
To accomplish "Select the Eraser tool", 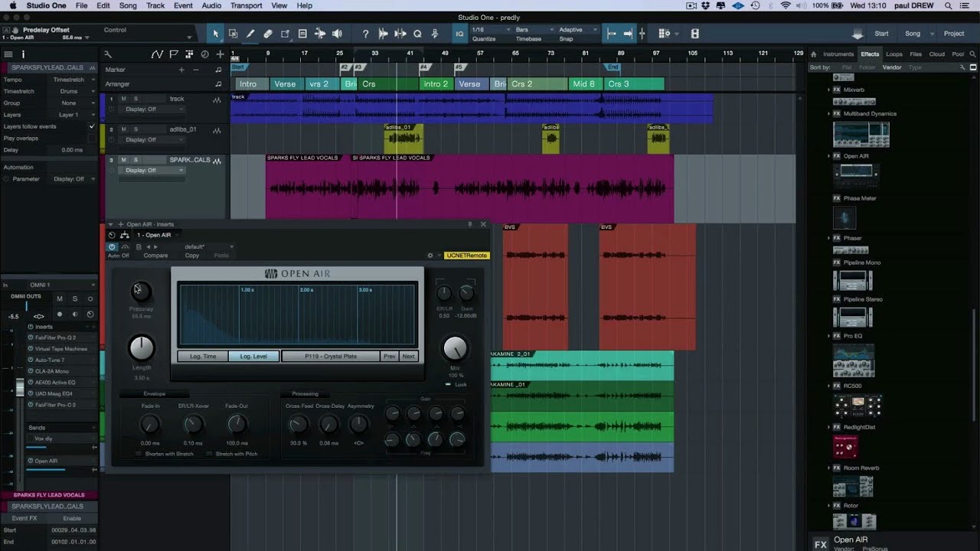I will pyautogui.click(x=267, y=34).
